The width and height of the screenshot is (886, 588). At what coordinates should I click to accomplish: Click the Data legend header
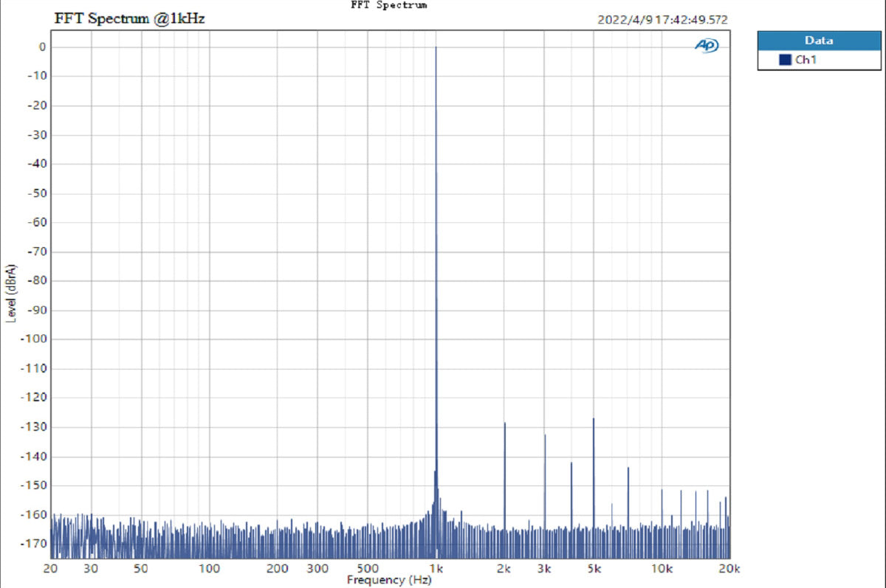[820, 41]
